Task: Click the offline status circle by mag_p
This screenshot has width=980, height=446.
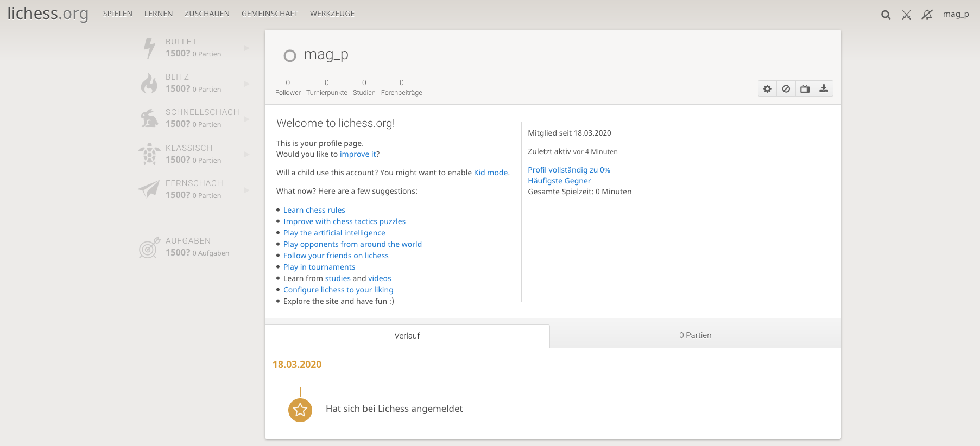Action: click(x=290, y=55)
